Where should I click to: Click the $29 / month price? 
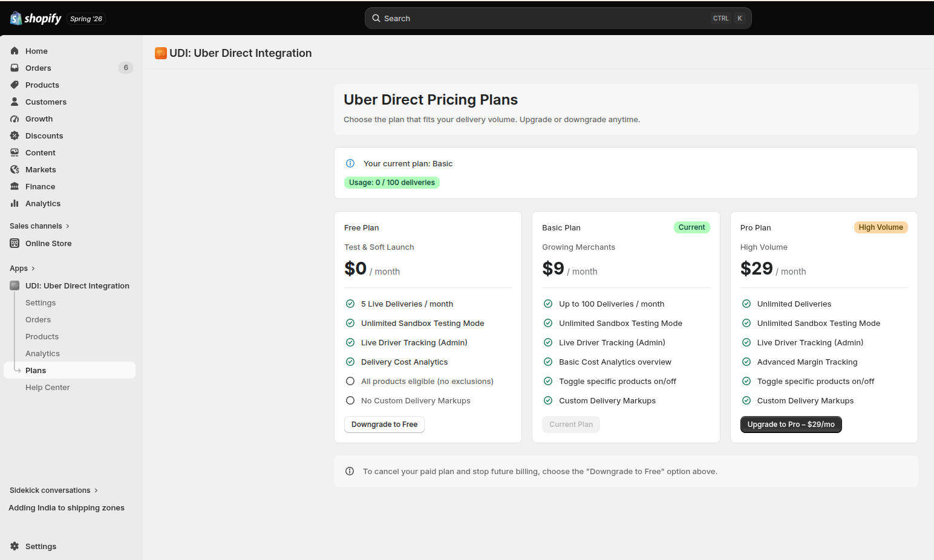773,269
